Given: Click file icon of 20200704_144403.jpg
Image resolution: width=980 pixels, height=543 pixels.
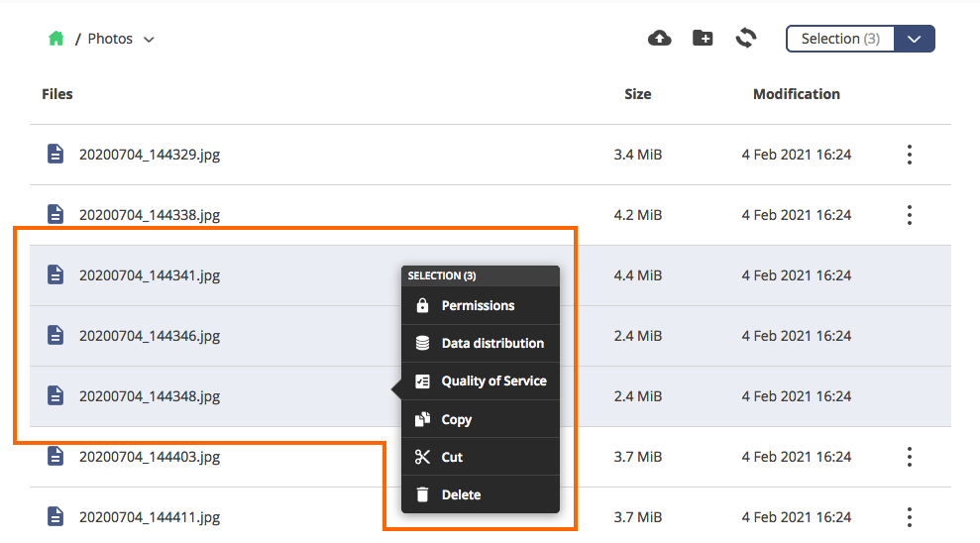Looking at the screenshot, I should 55,456.
